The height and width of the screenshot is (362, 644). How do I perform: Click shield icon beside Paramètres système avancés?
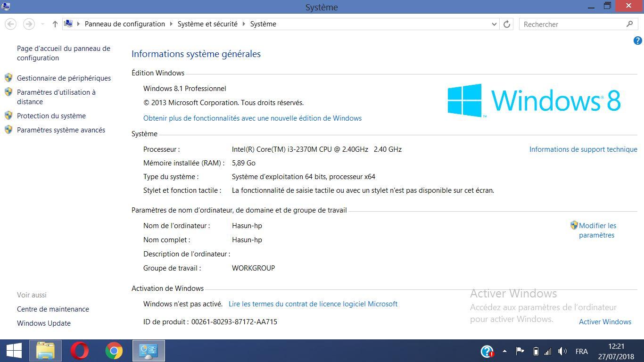click(x=8, y=129)
